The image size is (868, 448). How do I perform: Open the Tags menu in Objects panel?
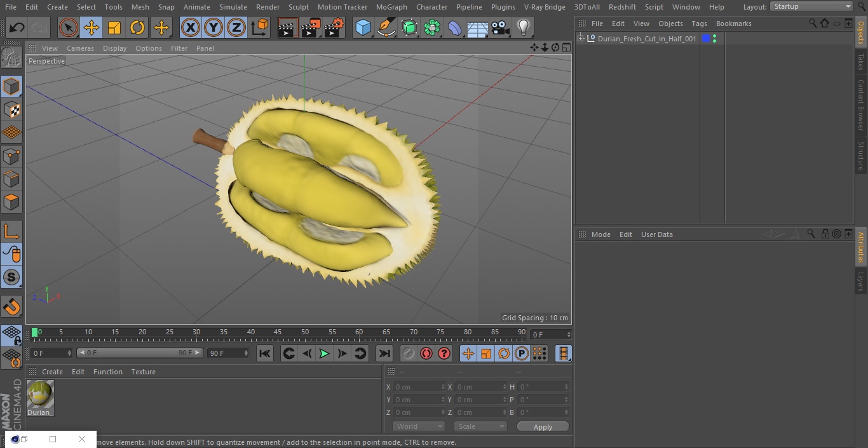tap(699, 24)
